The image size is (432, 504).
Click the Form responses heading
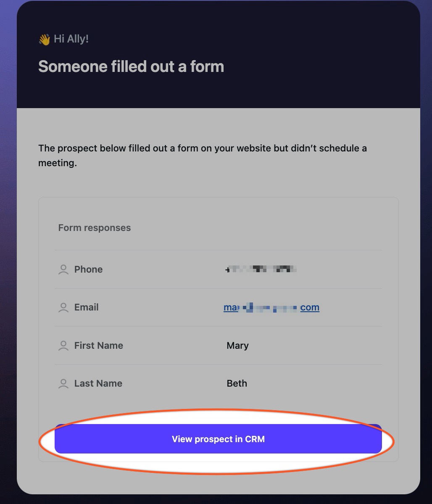pyautogui.click(x=95, y=228)
